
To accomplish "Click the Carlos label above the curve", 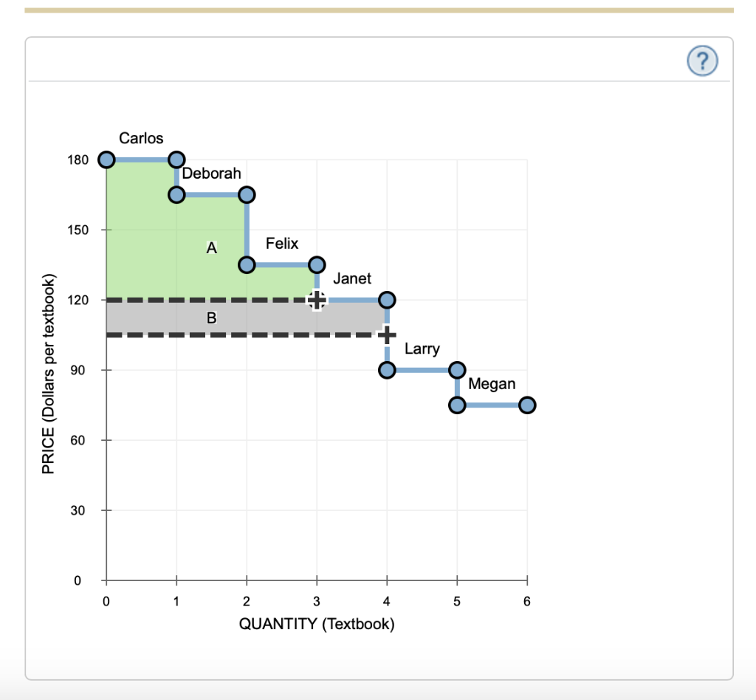I will [141, 138].
